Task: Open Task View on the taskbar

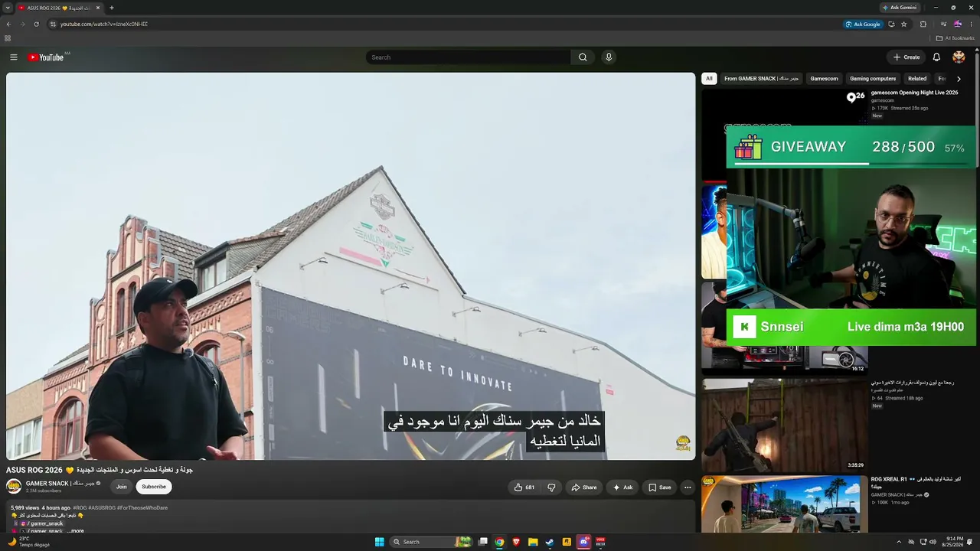Action: [x=482, y=542]
